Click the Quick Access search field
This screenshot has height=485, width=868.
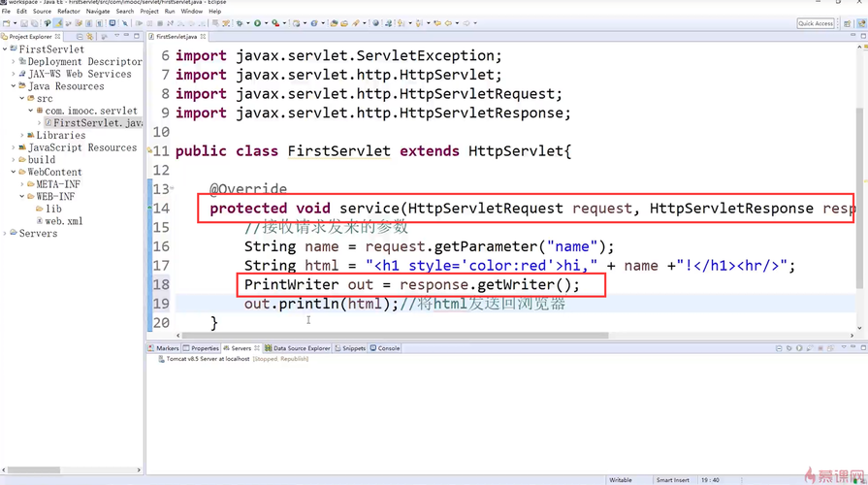(816, 23)
